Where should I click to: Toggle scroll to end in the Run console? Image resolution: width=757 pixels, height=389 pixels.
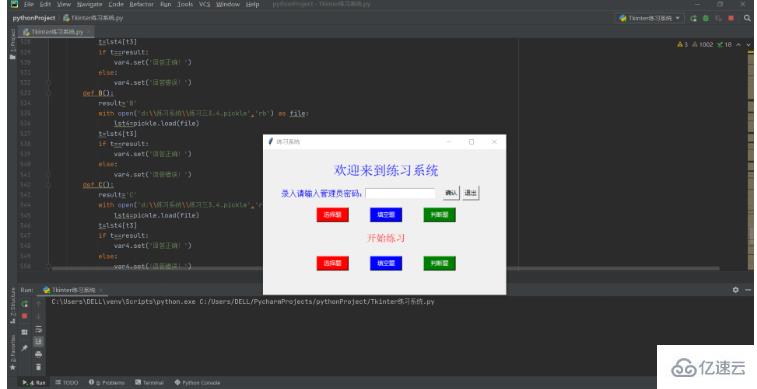[x=39, y=341]
